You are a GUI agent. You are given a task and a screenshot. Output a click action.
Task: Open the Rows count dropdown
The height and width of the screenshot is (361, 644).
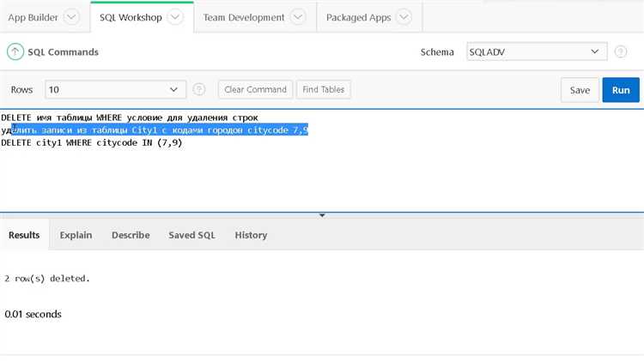point(115,89)
